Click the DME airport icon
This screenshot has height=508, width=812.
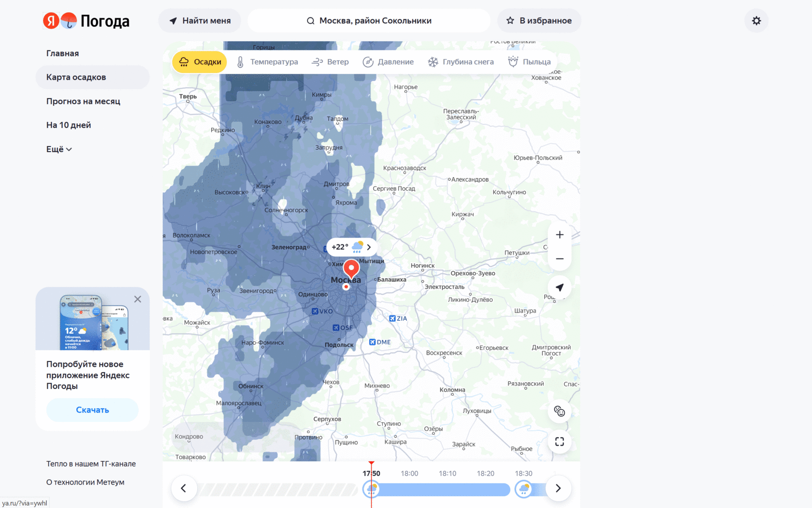coord(372,342)
